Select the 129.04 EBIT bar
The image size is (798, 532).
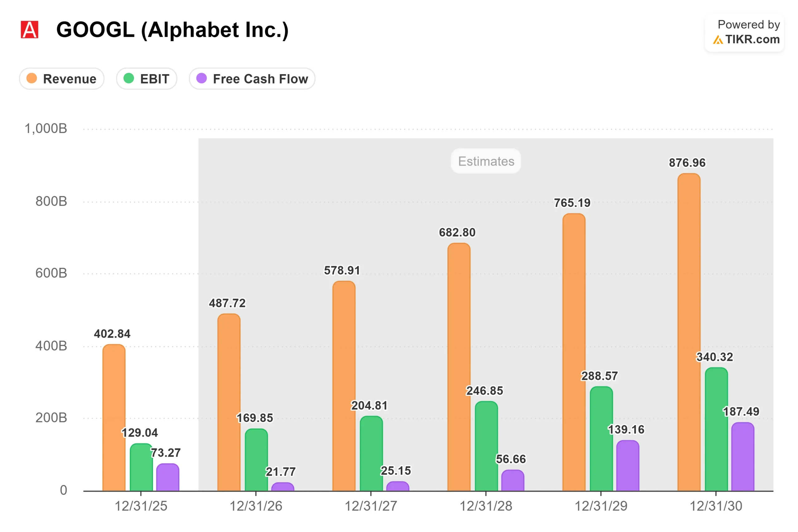[x=142, y=467]
